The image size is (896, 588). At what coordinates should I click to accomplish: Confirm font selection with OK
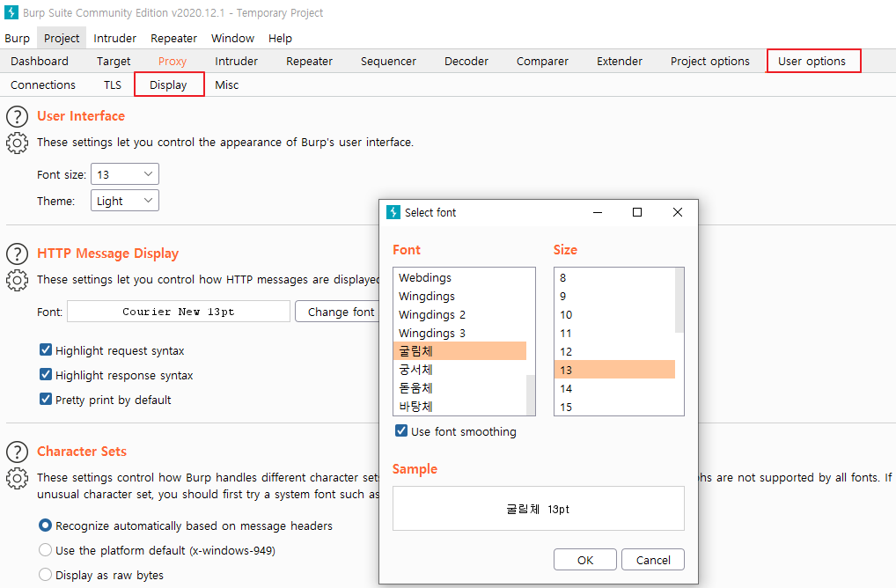tap(585, 560)
